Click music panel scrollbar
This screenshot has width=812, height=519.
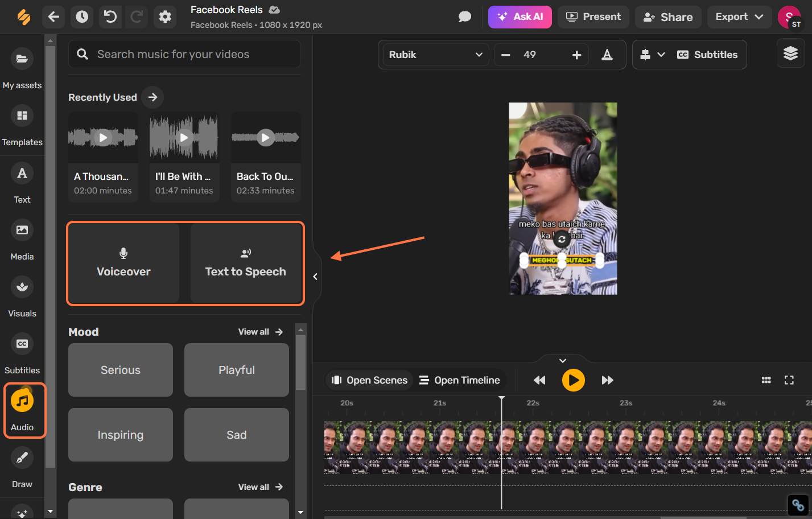[x=301, y=362]
